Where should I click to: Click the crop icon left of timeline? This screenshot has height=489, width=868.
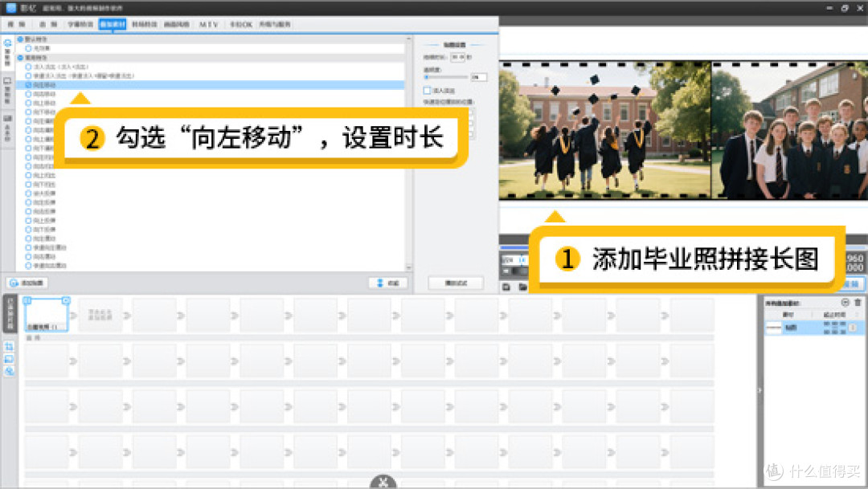(10, 346)
